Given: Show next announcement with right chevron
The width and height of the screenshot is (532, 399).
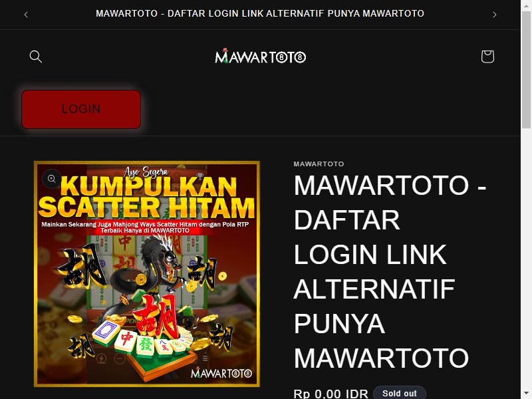Looking at the screenshot, I should coord(494,15).
